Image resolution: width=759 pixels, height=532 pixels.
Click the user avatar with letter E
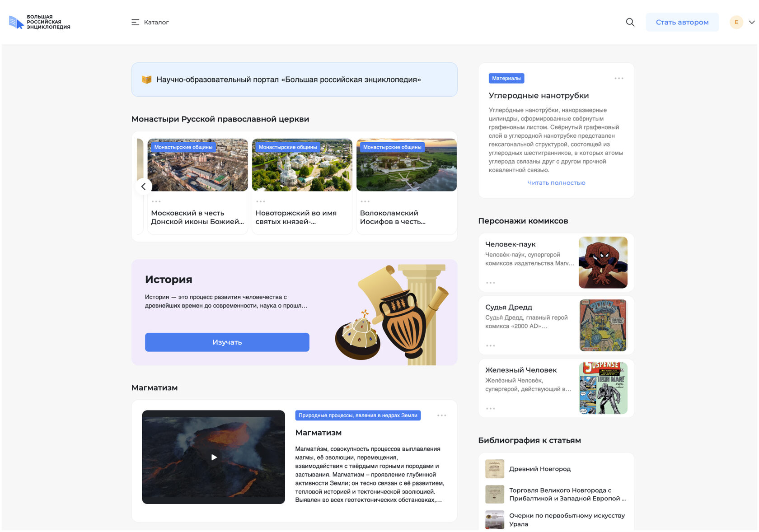[x=736, y=22]
